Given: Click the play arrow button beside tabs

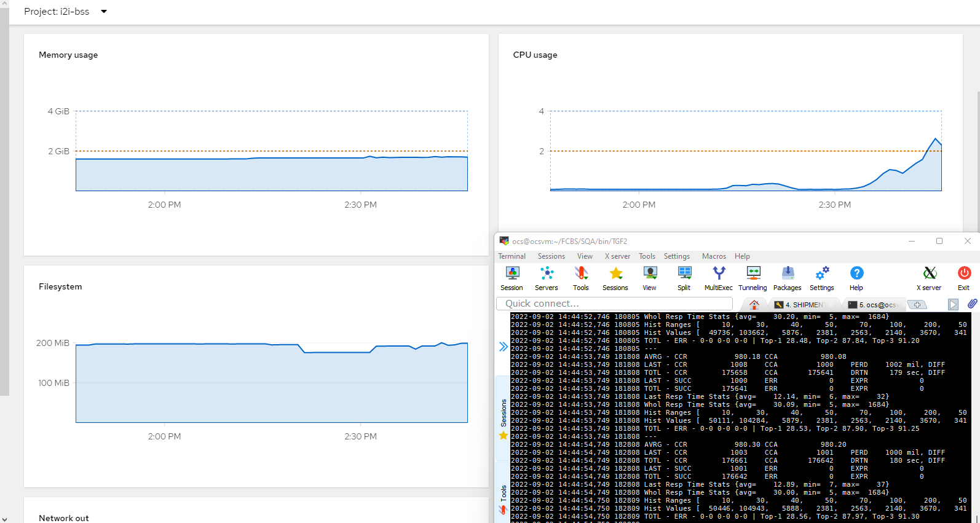Looking at the screenshot, I should point(952,304).
